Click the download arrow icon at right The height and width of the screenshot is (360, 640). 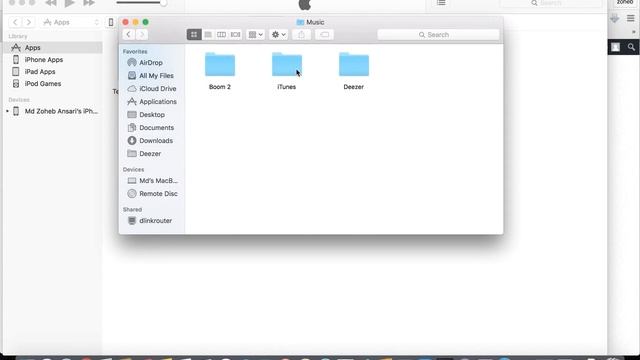pos(615,18)
